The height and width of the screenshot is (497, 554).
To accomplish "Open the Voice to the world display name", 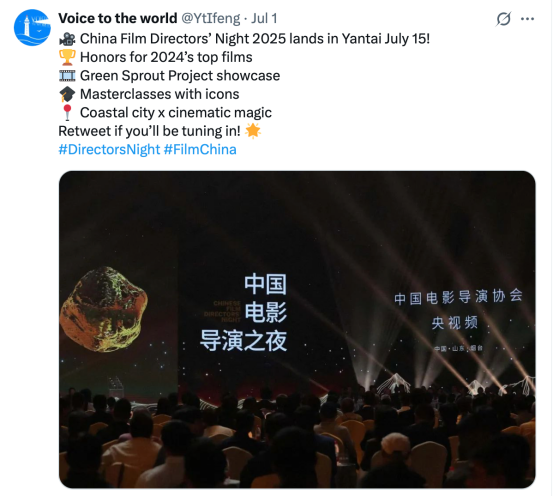I will 118,18.
